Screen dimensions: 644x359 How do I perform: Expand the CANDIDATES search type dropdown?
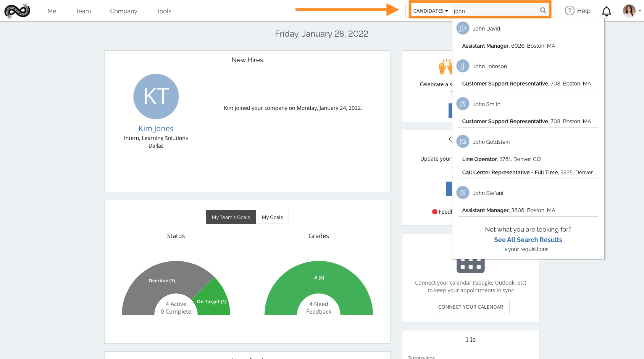pos(430,11)
